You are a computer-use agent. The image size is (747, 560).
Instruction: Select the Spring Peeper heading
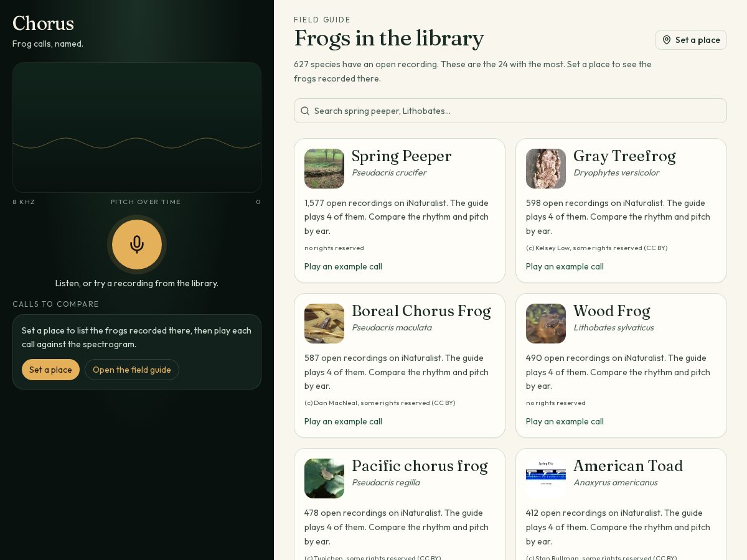point(402,156)
